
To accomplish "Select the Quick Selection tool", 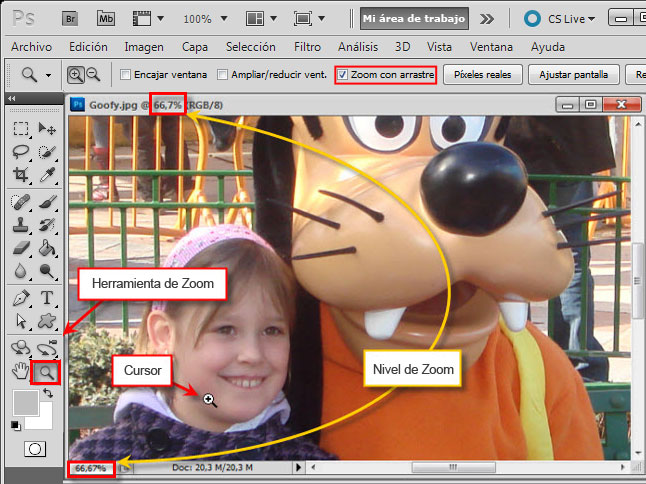I will [47, 152].
